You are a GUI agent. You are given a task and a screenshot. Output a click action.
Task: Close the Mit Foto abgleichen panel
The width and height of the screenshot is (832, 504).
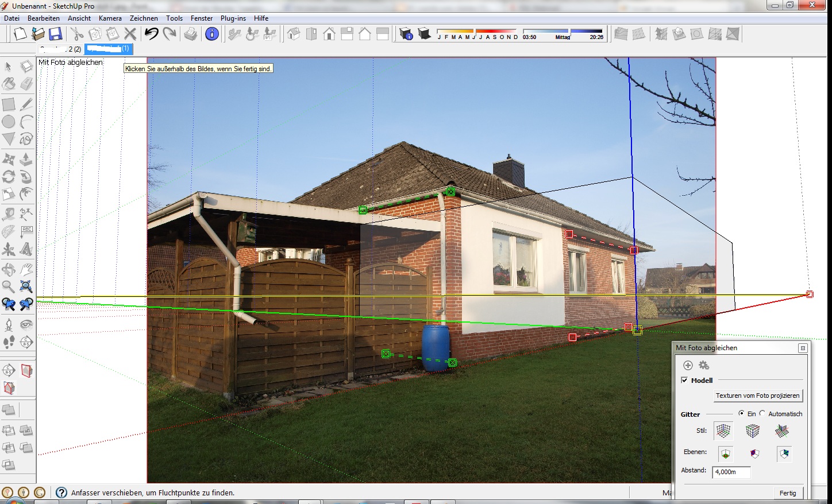point(803,348)
